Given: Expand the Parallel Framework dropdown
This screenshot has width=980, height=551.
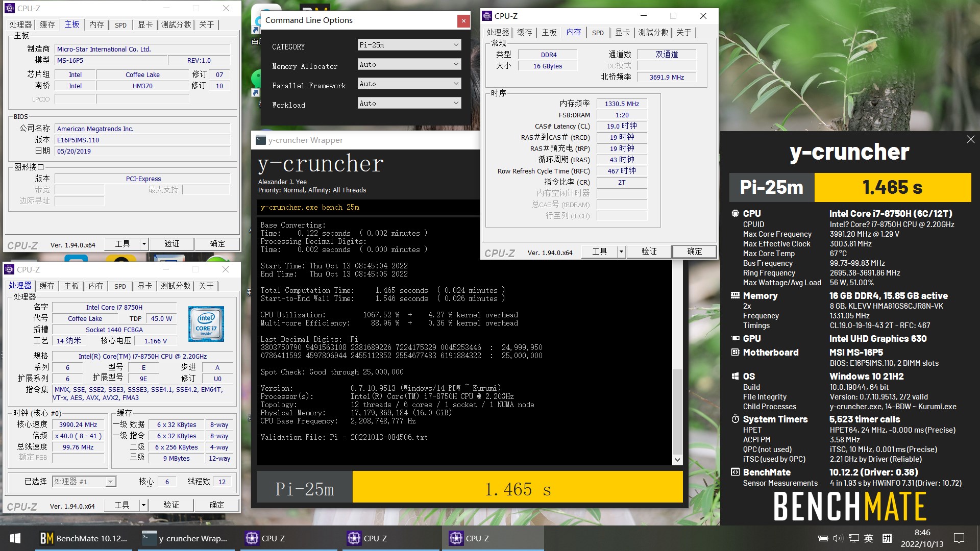Looking at the screenshot, I should tap(409, 84).
